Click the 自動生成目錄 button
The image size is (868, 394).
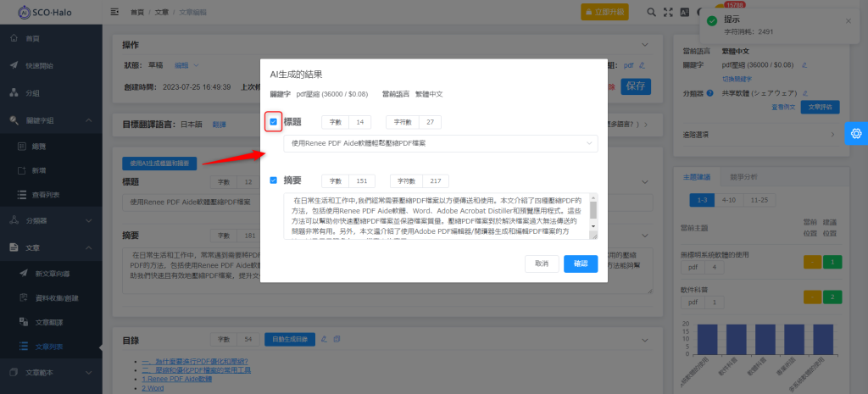tap(290, 339)
